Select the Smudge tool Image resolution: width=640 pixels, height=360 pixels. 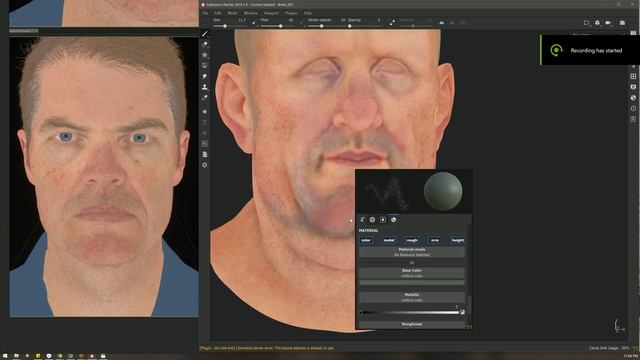point(205,76)
